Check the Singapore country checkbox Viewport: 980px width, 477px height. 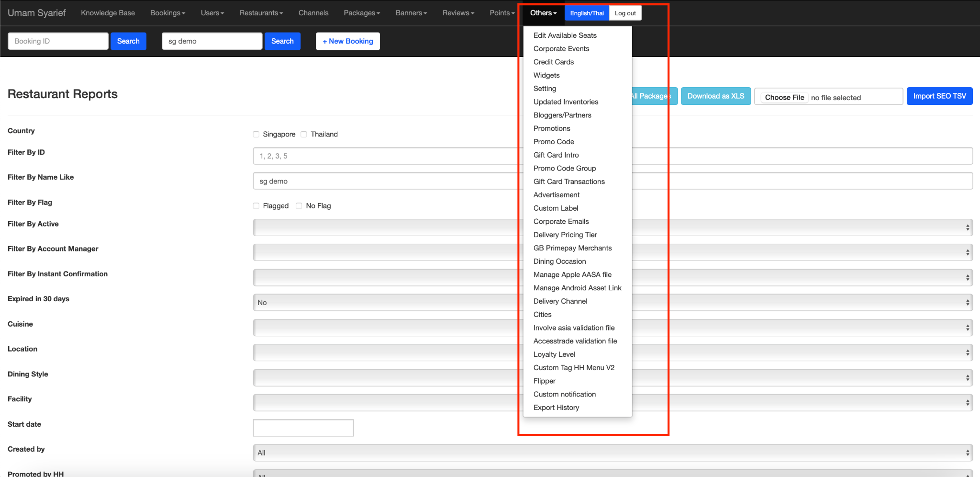(x=256, y=135)
